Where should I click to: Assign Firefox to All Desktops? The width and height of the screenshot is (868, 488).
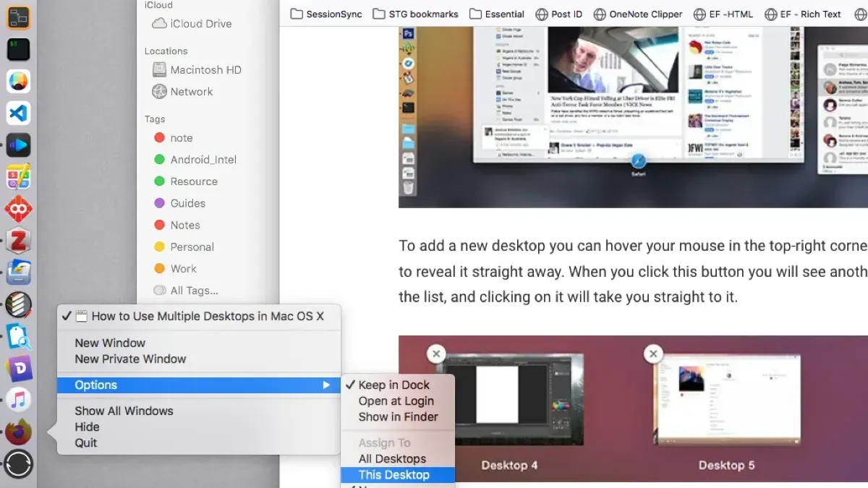click(x=397, y=459)
